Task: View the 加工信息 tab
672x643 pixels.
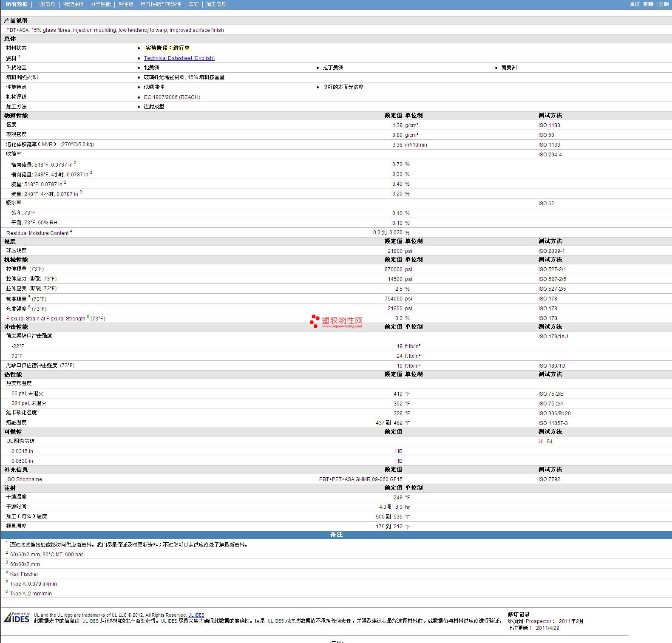Action: click(216, 4)
